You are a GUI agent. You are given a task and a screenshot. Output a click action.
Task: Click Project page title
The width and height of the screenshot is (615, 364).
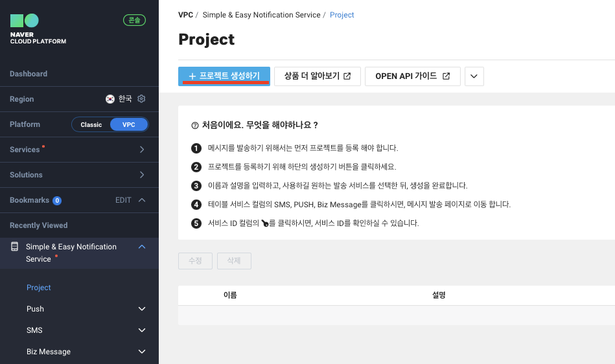[x=206, y=39]
